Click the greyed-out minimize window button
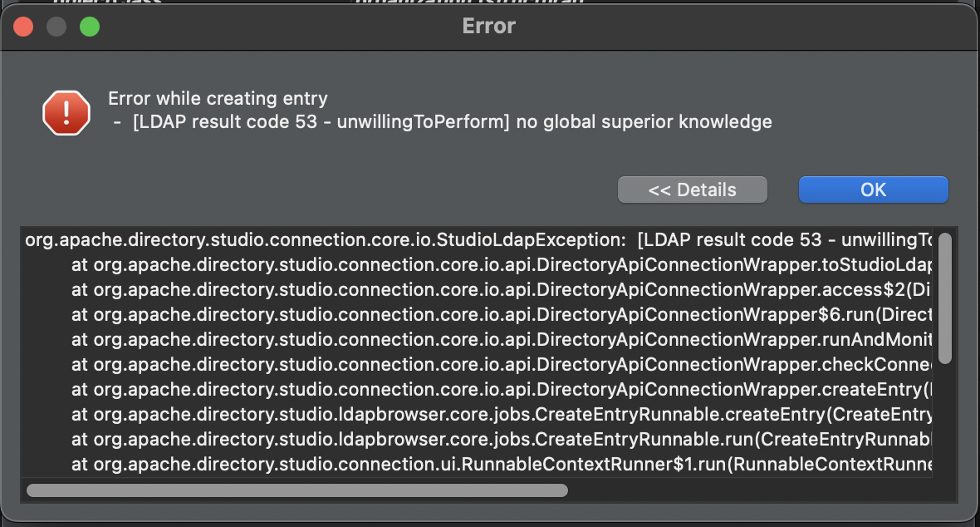Image resolution: width=980 pixels, height=527 pixels. [56, 27]
